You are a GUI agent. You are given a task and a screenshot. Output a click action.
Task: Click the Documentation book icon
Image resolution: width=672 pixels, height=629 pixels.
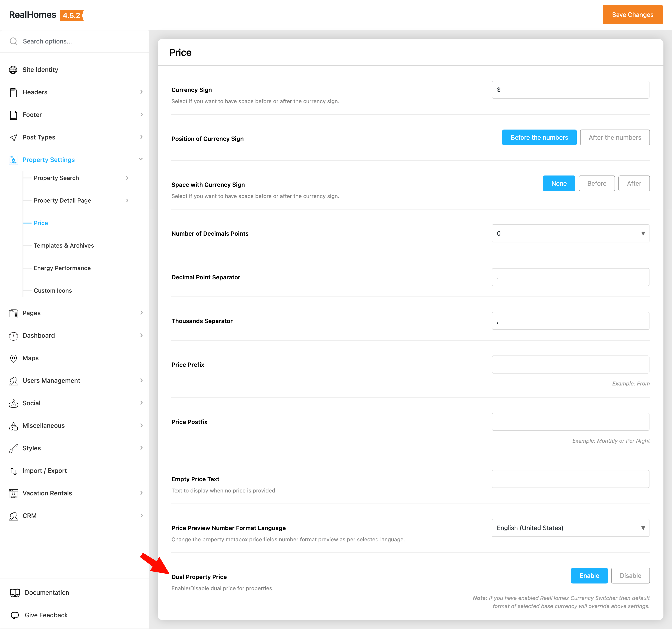click(x=15, y=593)
